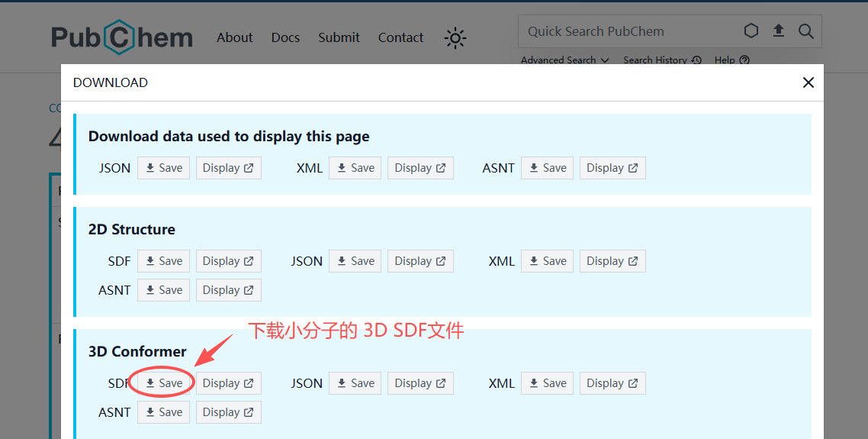
Task: Close the Download dialog
Action: [809, 82]
